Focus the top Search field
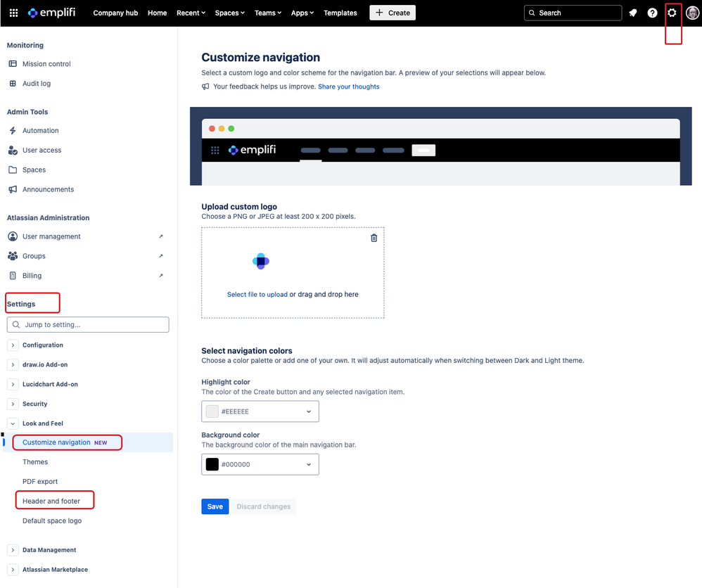 tap(573, 13)
